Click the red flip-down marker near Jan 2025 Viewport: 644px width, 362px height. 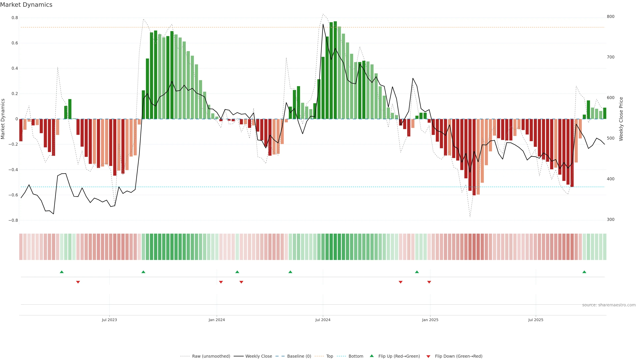coord(429,282)
